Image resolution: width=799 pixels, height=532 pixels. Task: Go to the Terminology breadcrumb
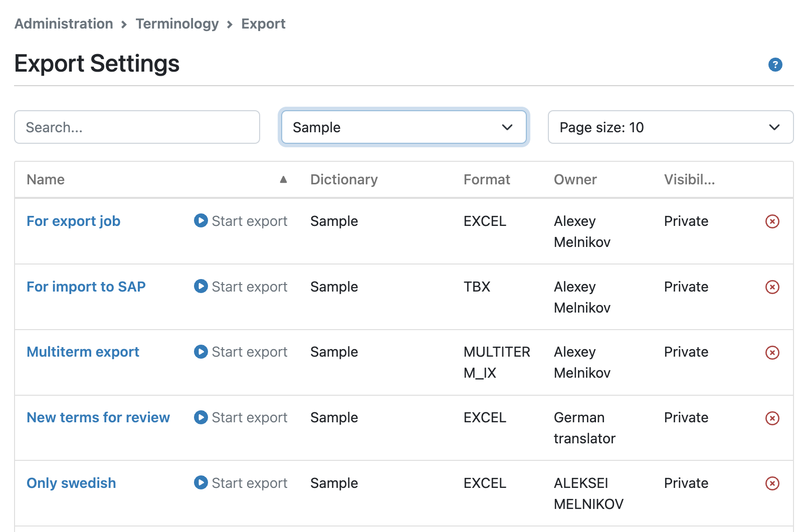tap(177, 24)
